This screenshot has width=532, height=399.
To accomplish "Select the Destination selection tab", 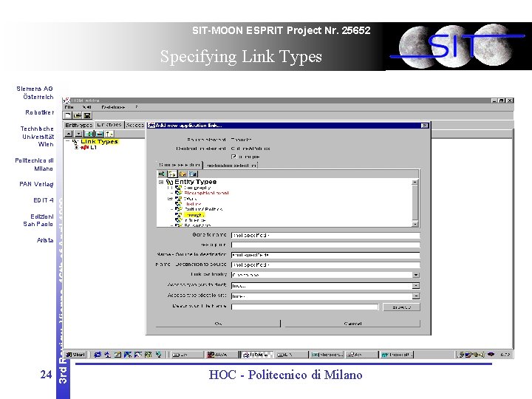I will [231, 166].
